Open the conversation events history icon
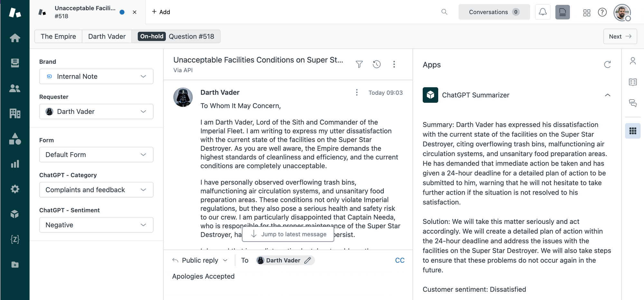 click(x=376, y=64)
